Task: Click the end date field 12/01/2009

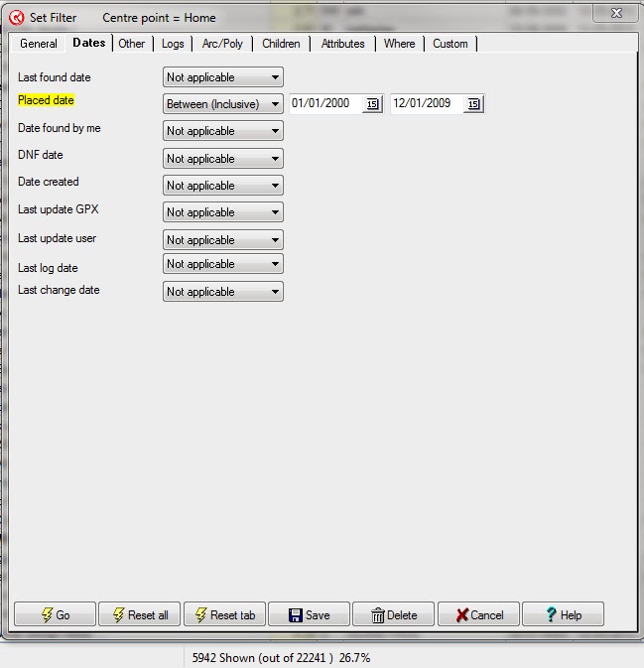Action: [x=426, y=104]
